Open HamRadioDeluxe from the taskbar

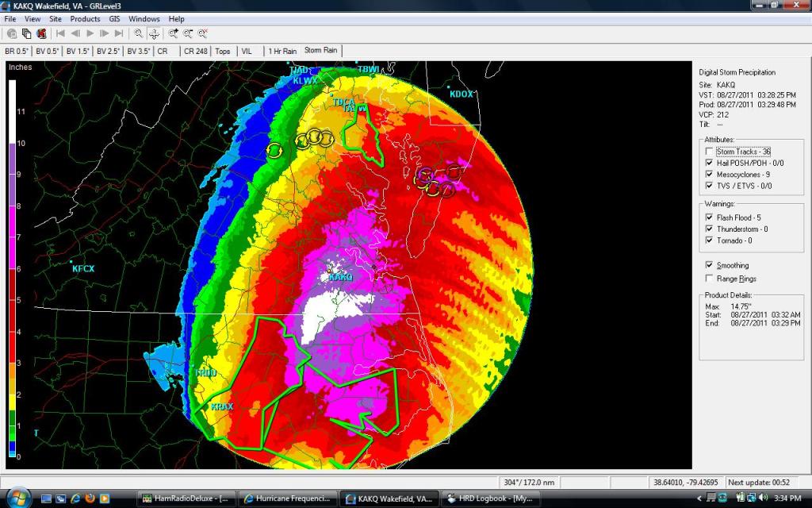(186, 498)
